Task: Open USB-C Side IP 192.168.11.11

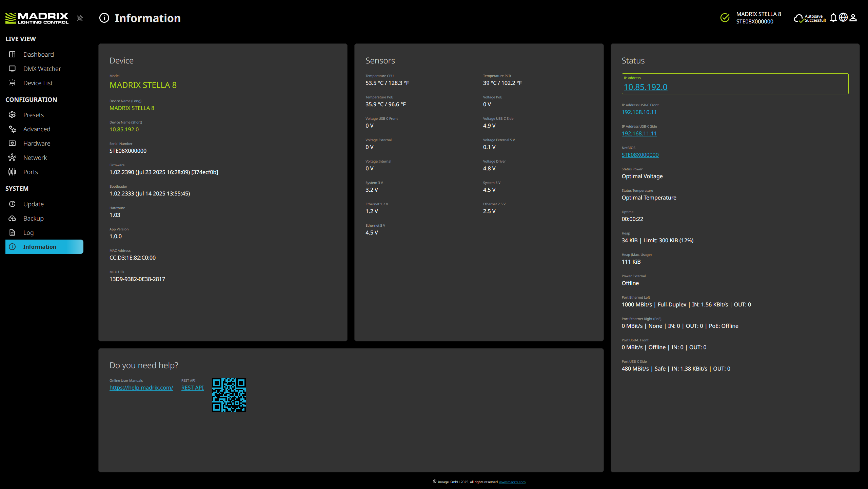Action: [639, 133]
